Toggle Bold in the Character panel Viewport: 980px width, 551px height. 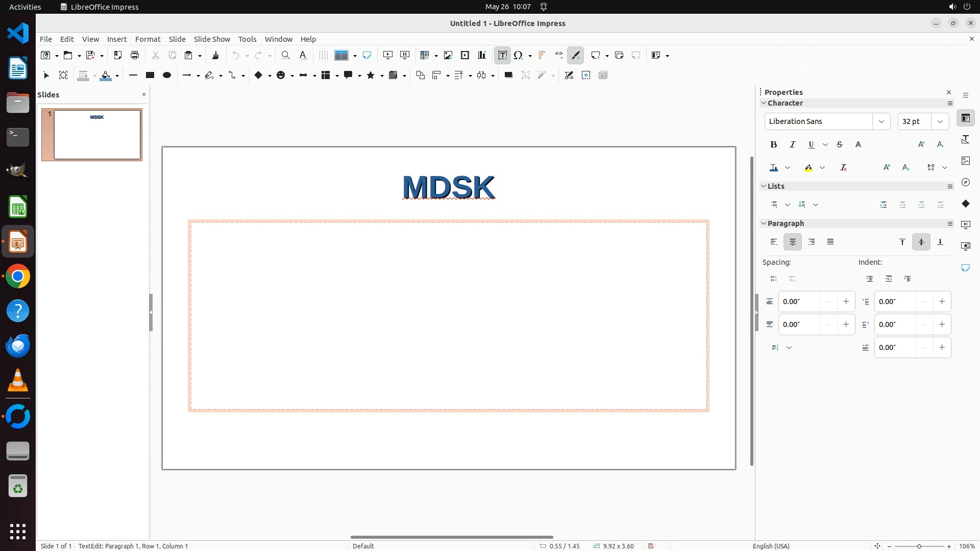pos(773,145)
